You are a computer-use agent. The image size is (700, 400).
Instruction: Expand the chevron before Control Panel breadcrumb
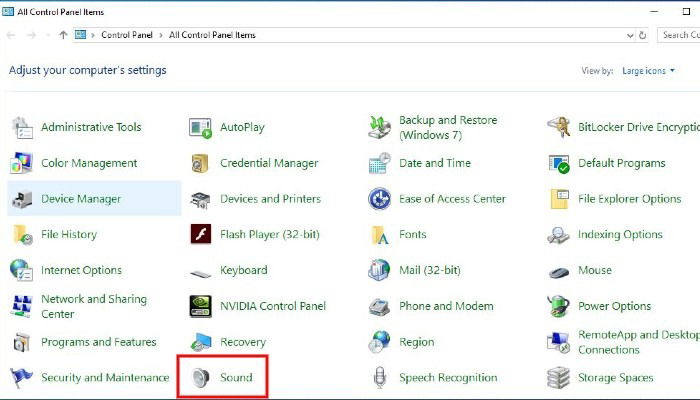93,35
